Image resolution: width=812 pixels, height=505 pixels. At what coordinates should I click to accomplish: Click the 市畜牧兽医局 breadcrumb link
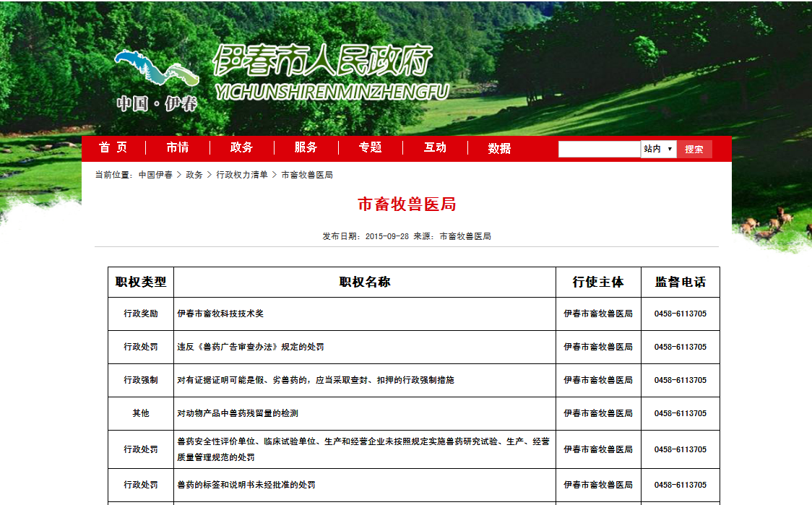307,175
